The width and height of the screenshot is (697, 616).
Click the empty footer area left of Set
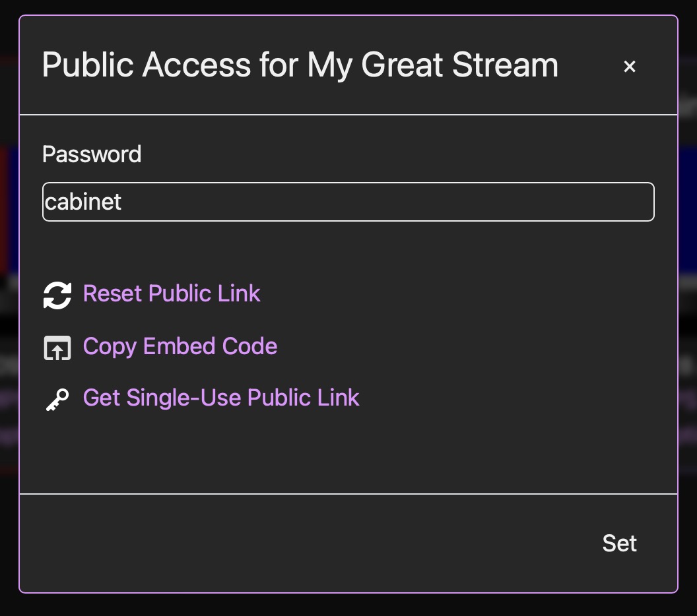point(297,543)
